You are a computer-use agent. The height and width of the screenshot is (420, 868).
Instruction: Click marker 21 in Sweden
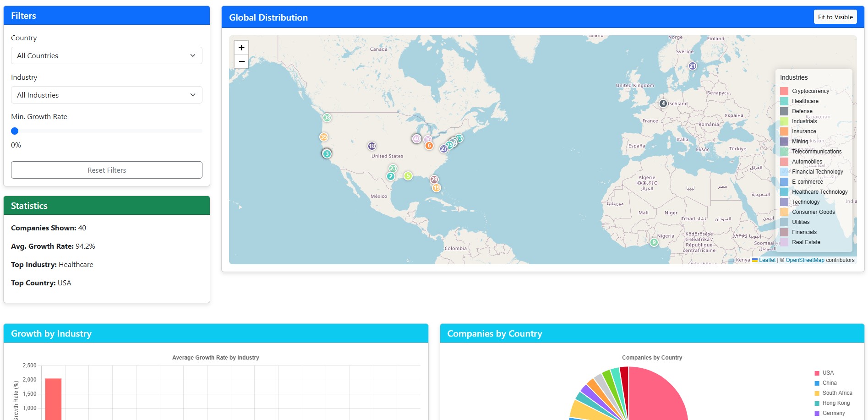coord(693,66)
